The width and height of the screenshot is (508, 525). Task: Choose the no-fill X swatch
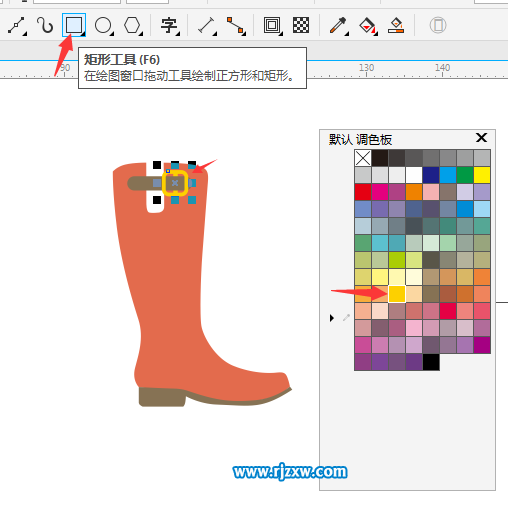pyautogui.click(x=363, y=158)
